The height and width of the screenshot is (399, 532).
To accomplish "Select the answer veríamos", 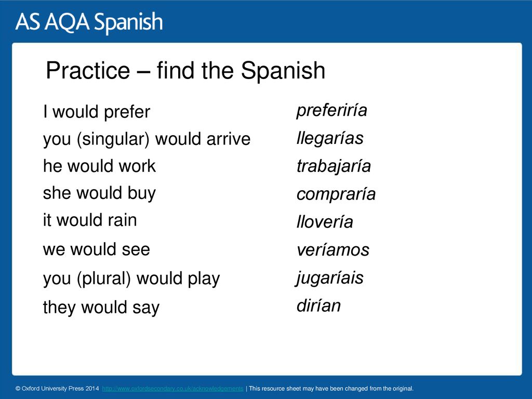I will 333,250.
